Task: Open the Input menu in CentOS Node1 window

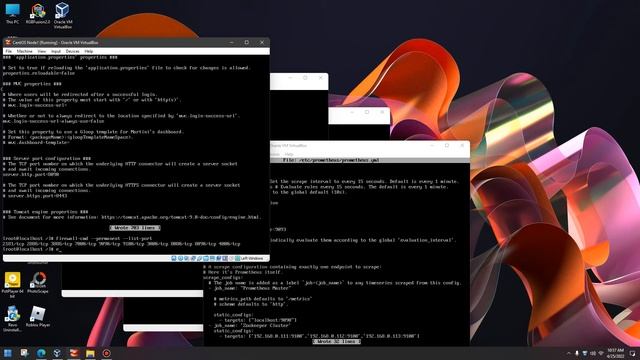Action: pyautogui.click(x=56, y=51)
